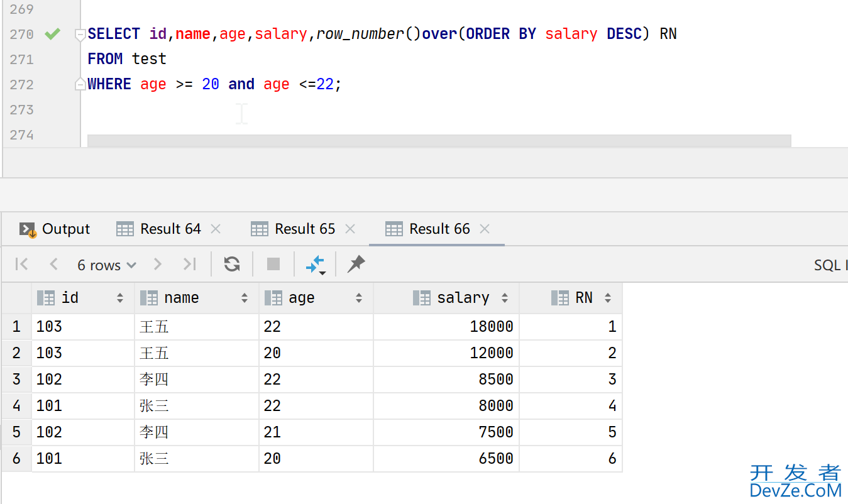Click the salary cell 6500
This screenshot has width=848, height=504.
coord(446,459)
